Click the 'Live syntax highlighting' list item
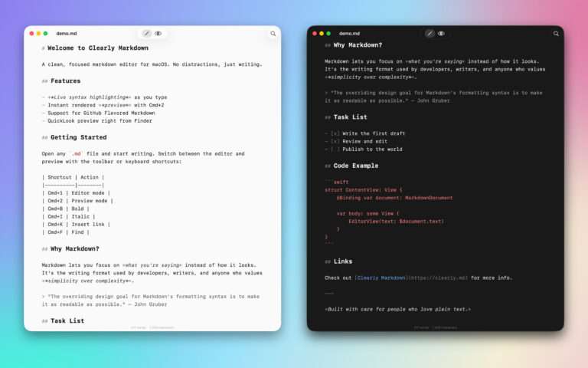 click(104, 97)
